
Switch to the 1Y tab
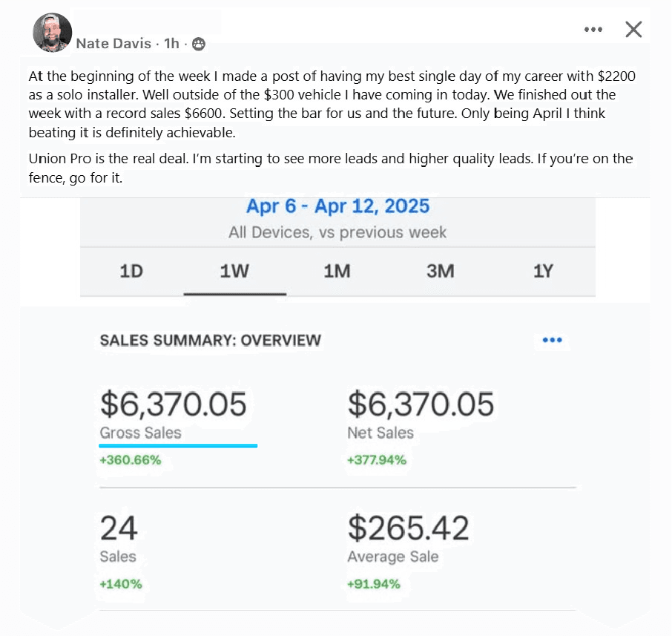click(543, 271)
